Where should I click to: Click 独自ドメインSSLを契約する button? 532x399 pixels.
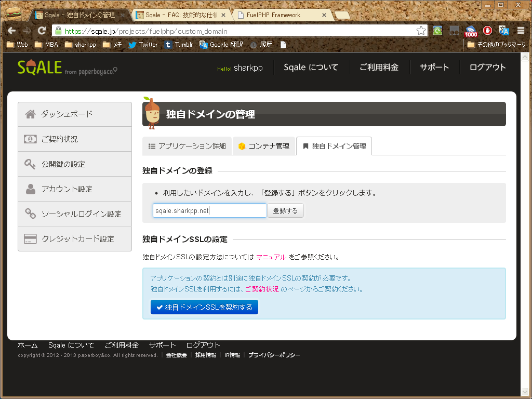pyautogui.click(x=204, y=307)
